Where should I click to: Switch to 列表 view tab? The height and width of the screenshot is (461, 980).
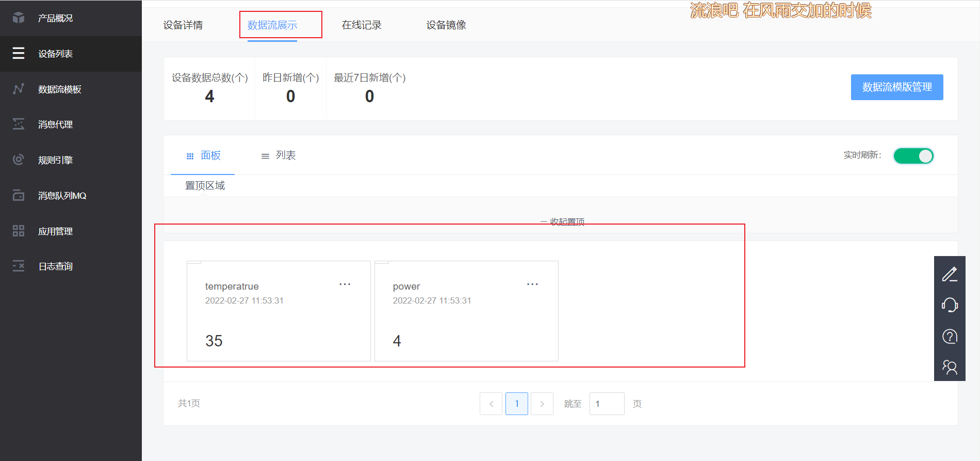pos(278,155)
